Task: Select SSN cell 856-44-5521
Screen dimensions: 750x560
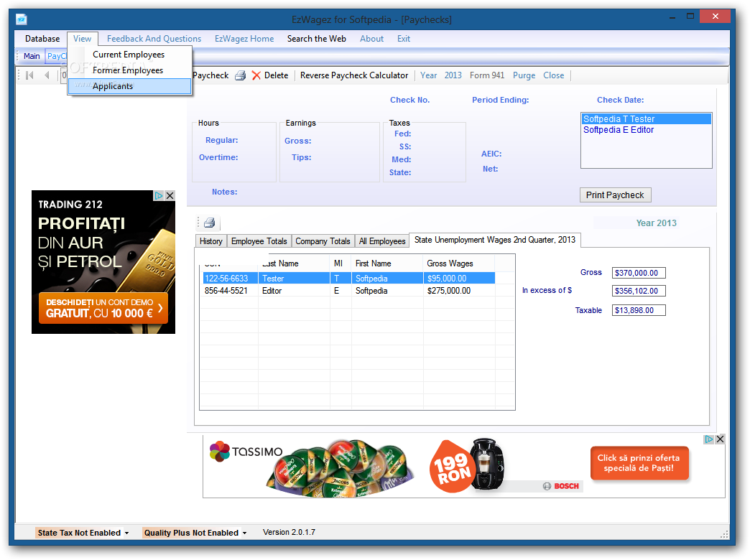Action: (230, 291)
